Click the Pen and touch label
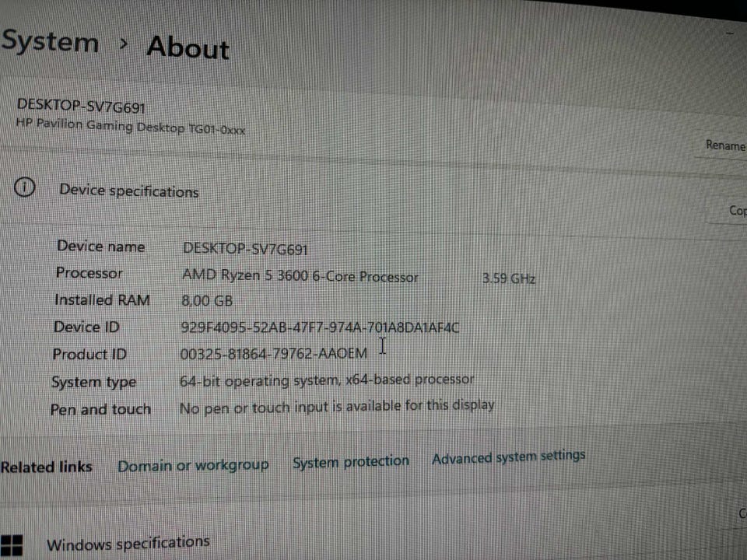The width and height of the screenshot is (747, 560). click(x=100, y=410)
